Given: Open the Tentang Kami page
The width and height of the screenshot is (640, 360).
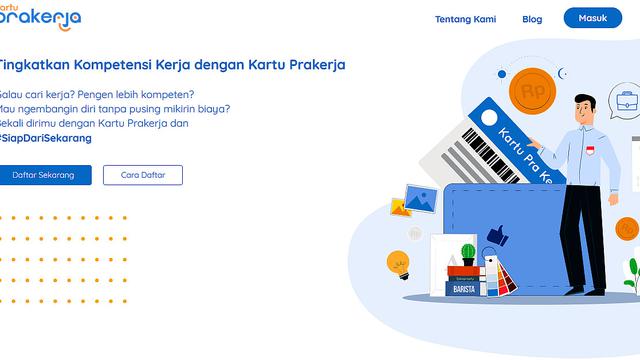Looking at the screenshot, I should tap(465, 19).
